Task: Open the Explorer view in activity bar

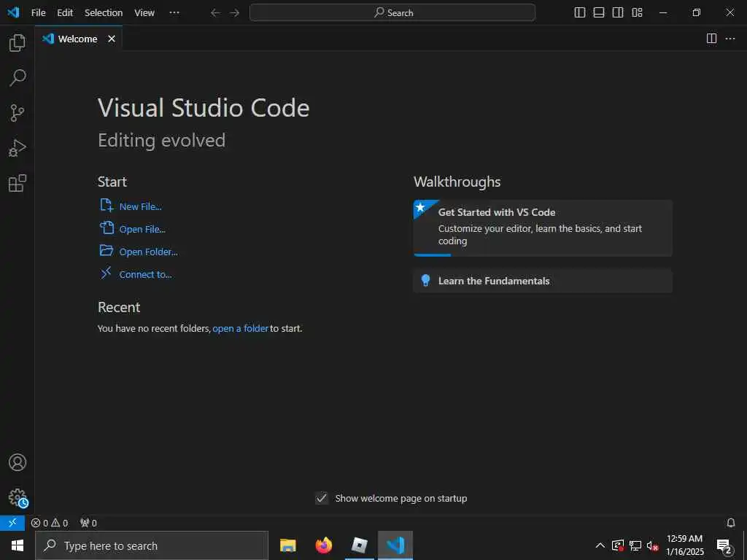Action: click(18, 43)
